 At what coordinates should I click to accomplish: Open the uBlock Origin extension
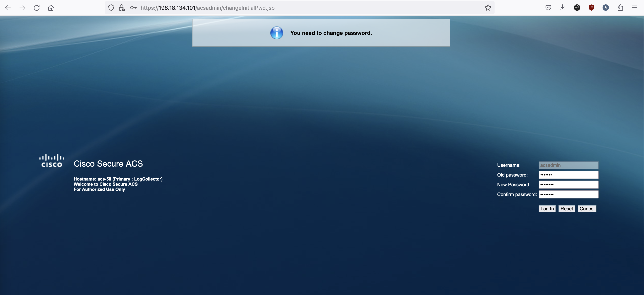tap(591, 8)
